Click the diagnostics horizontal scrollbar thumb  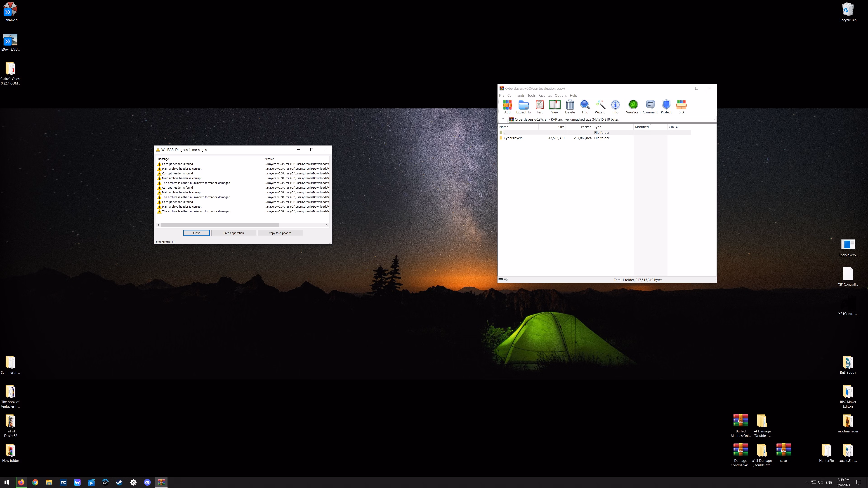(x=220, y=225)
